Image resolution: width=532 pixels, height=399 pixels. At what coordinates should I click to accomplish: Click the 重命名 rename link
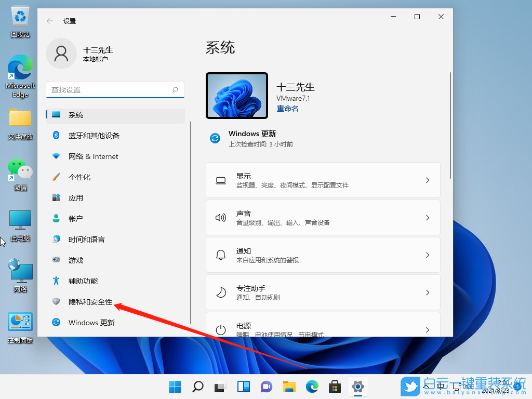tap(287, 108)
